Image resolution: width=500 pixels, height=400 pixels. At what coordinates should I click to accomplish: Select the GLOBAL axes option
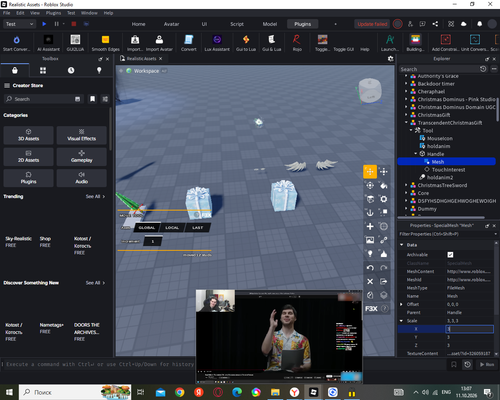point(147,228)
